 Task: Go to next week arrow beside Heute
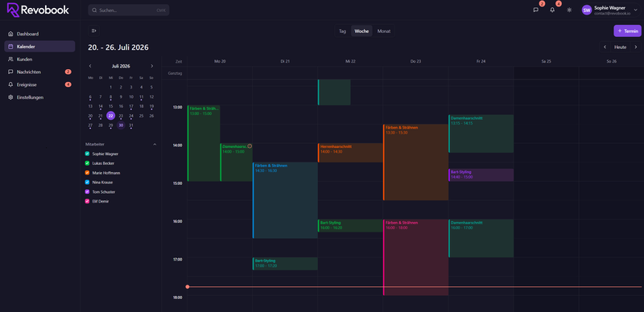coord(635,47)
